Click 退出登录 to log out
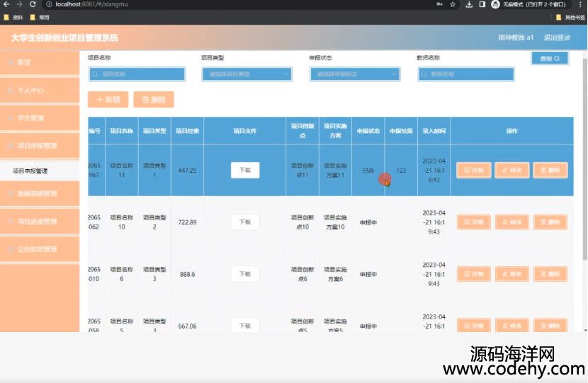588x383 pixels. point(557,38)
